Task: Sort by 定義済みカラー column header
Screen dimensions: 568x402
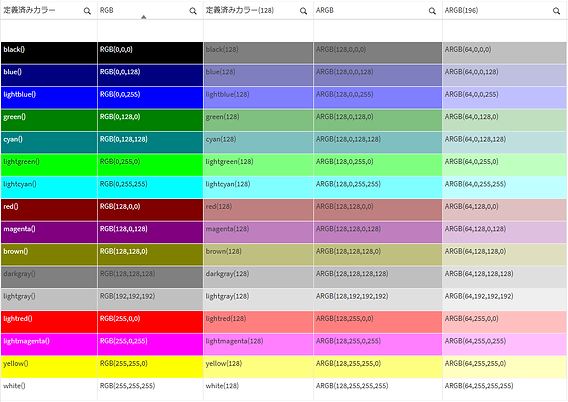Action: 29,10
